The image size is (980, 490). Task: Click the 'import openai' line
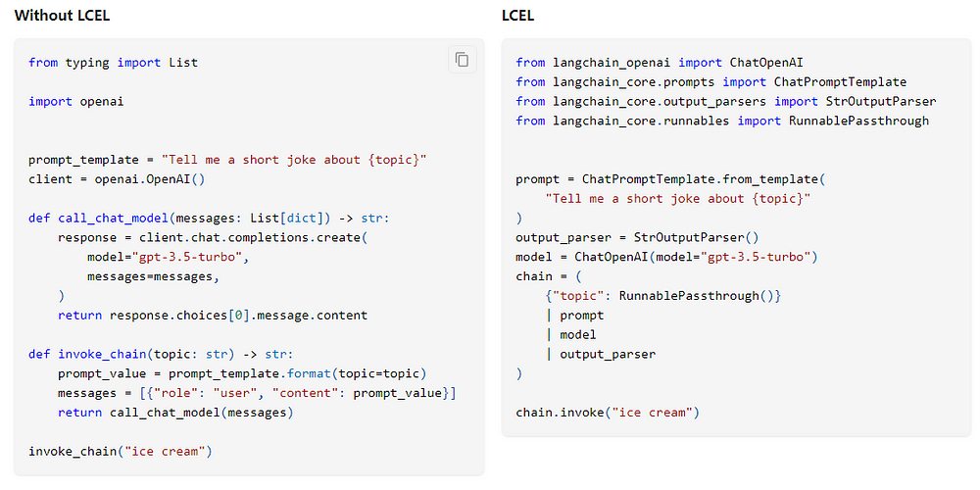[76, 101]
